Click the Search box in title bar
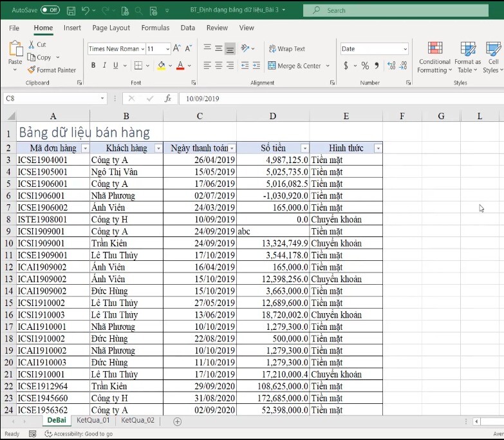The height and width of the screenshot is (440, 504). click(396, 10)
